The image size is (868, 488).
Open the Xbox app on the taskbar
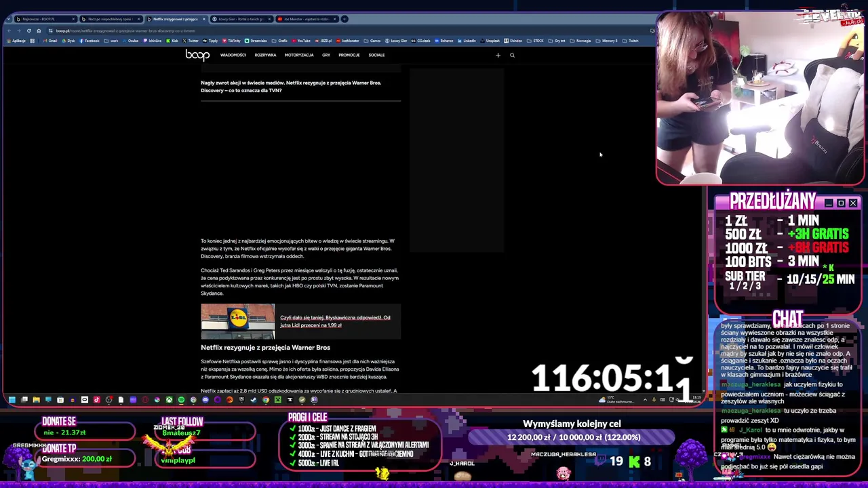pos(169,400)
